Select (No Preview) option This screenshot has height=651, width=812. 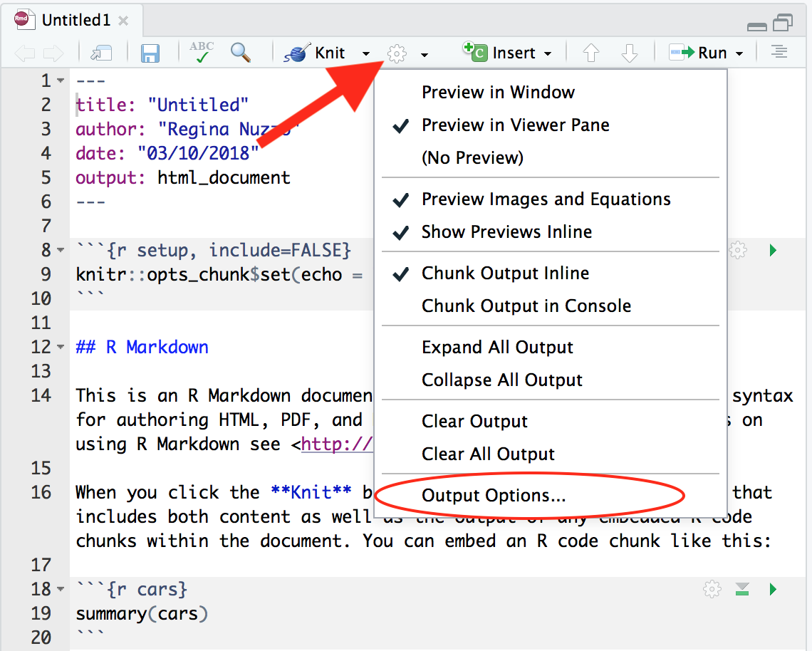551,157
